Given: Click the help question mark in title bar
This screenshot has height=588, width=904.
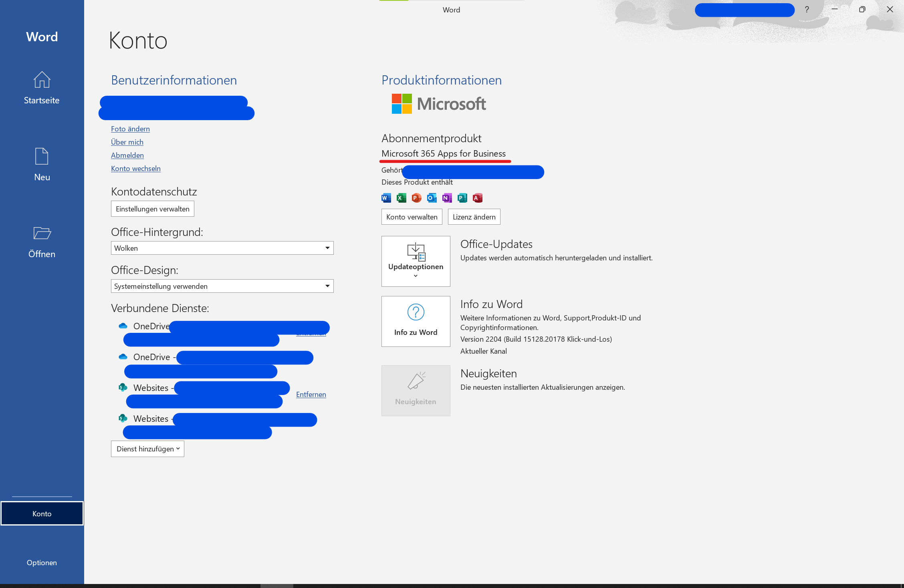Looking at the screenshot, I should coord(807,10).
